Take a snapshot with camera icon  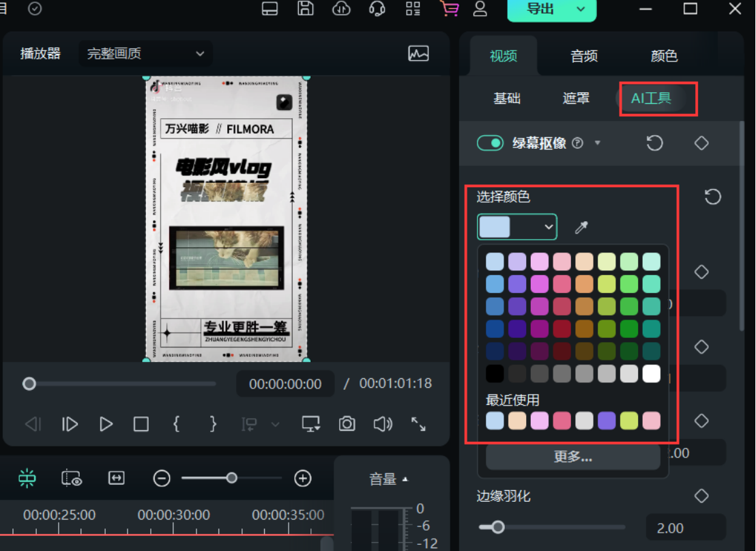tap(347, 424)
